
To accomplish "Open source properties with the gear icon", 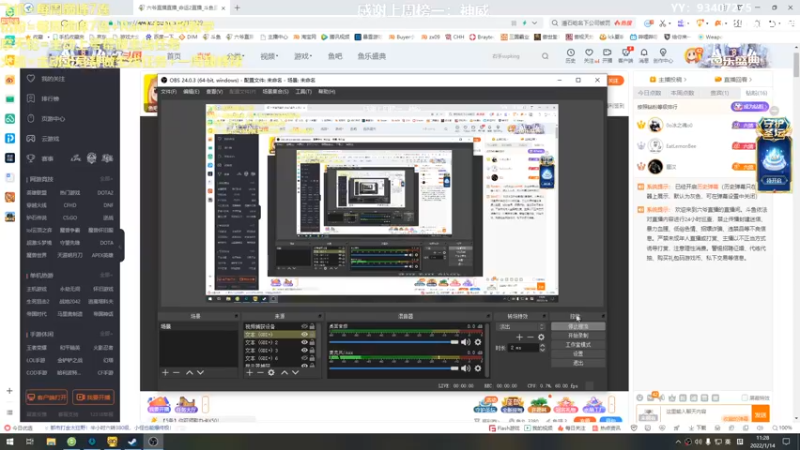I will (271, 373).
